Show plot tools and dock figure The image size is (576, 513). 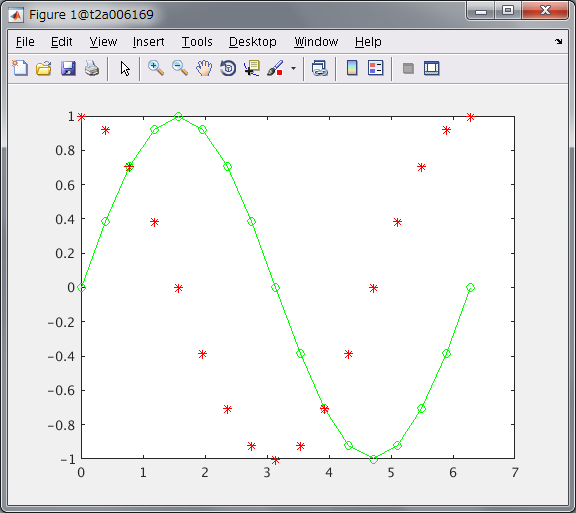click(432, 68)
